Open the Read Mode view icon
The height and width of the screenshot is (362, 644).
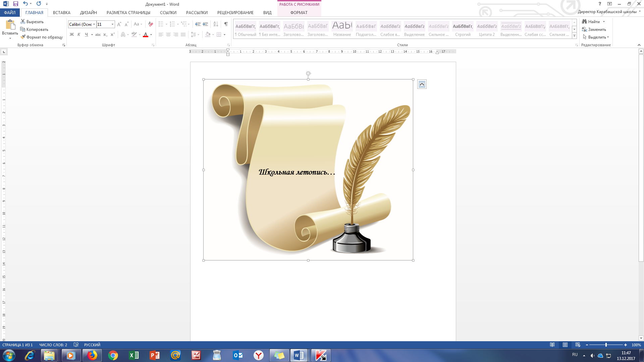tap(552, 345)
